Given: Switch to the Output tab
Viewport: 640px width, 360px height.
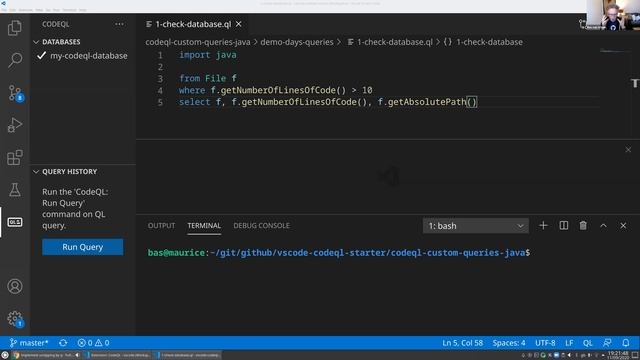Looking at the screenshot, I should [161, 226].
